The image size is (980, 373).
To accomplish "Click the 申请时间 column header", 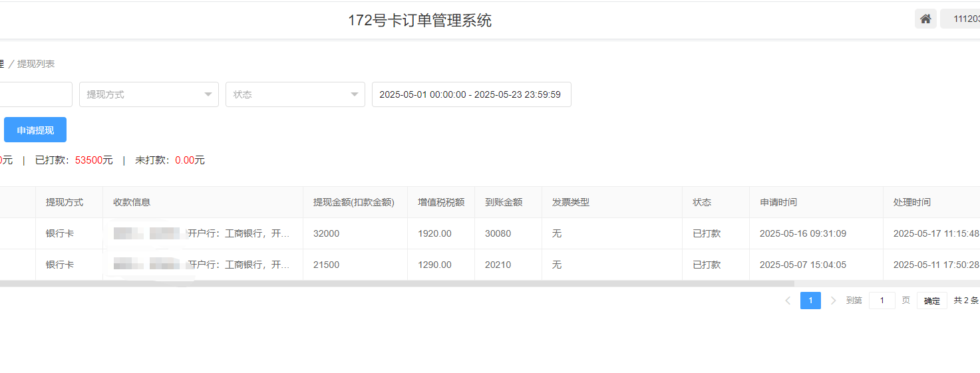I will pos(778,202).
